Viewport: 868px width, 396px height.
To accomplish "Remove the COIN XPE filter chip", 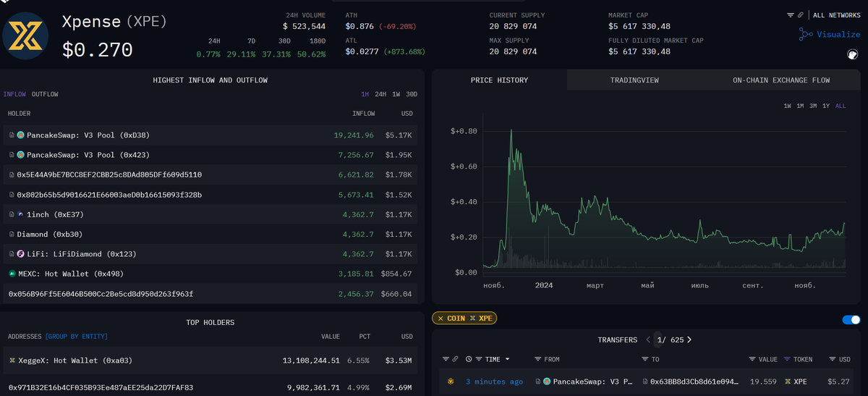I will 441,319.
